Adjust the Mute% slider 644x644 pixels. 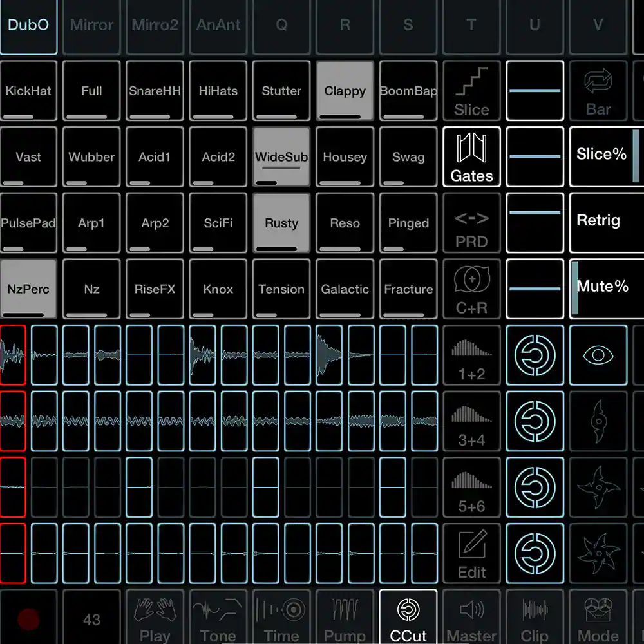coord(607,289)
